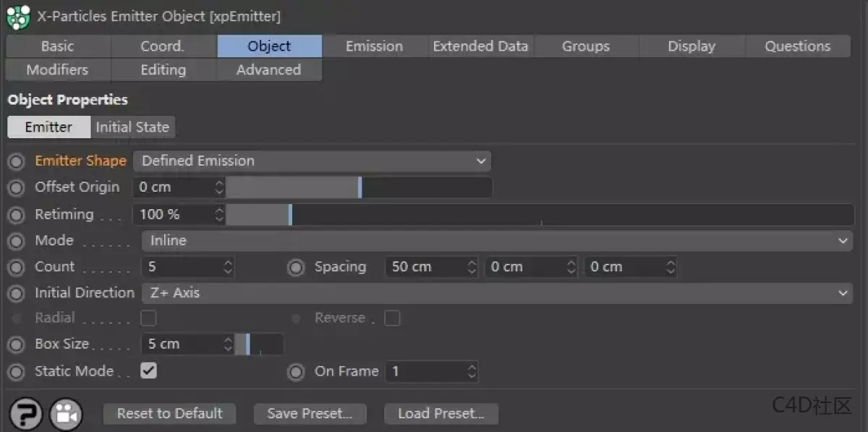
Task: Enable the Radial checkbox
Action: 148,318
